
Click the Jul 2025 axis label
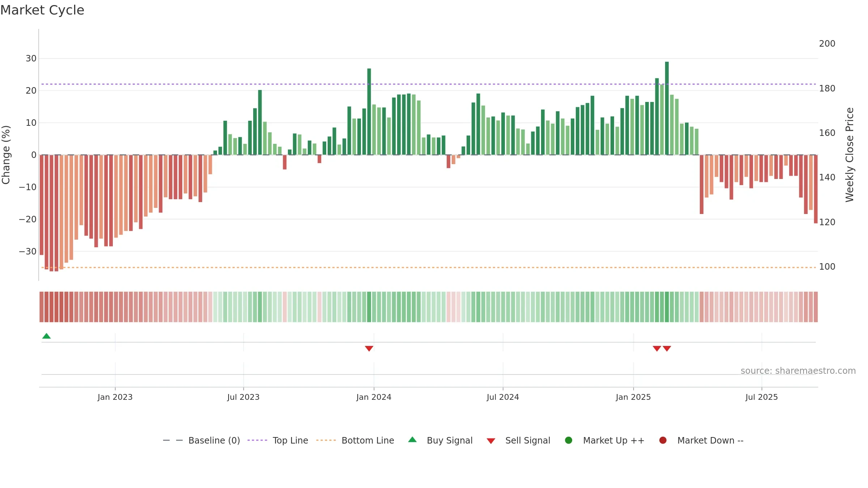[762, 397]
